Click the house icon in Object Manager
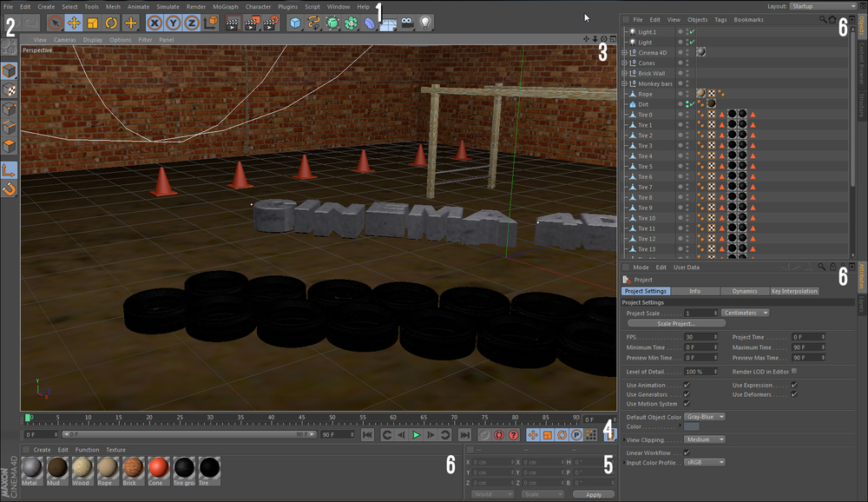Image resolution: width=868 pixels, height=502 pixels. pyautogui.click(x=832, y=19)
